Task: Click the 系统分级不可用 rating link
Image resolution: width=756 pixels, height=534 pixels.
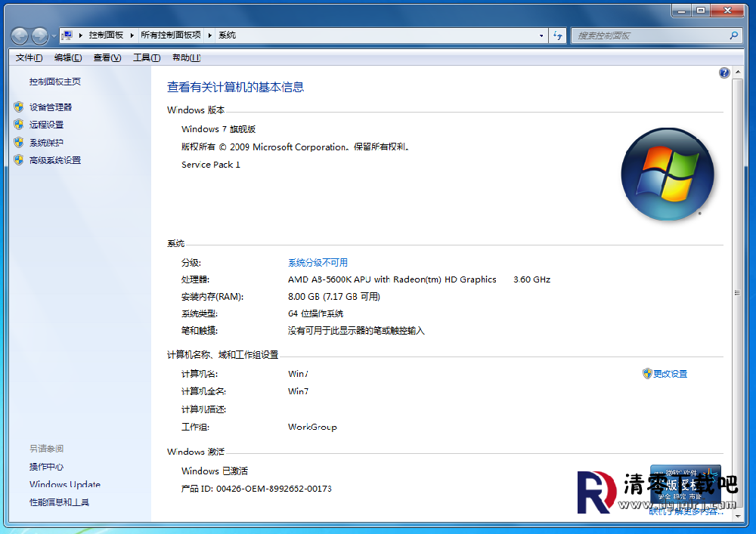Action: click(x=318, y=262)
